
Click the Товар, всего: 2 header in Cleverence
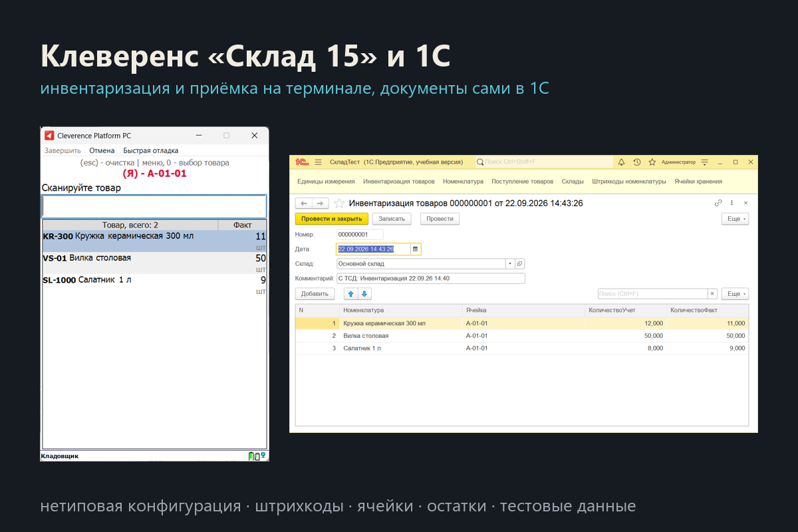click(x=130, y=225)
